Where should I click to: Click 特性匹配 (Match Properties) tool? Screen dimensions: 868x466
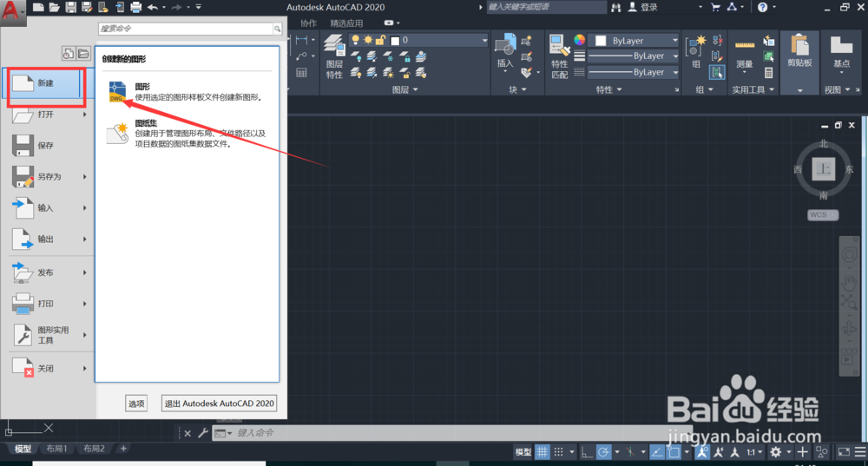[x=559, y=56]
